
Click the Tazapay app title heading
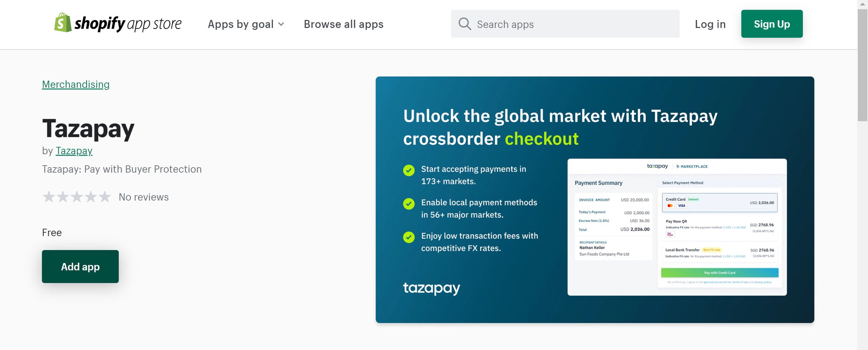pos(88,129)
